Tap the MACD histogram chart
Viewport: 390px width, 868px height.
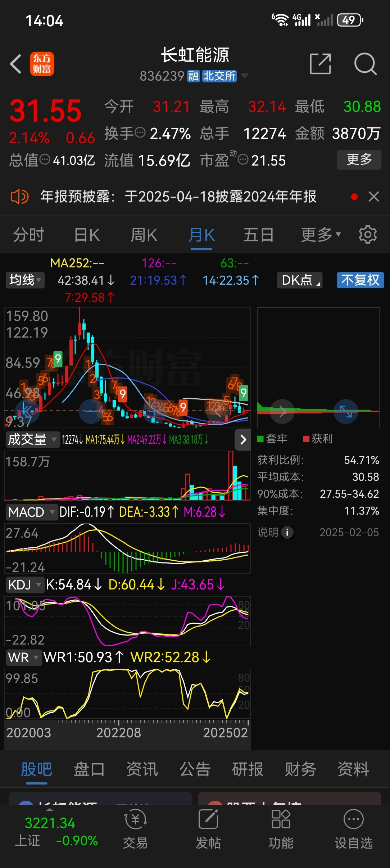click(127, 548)
